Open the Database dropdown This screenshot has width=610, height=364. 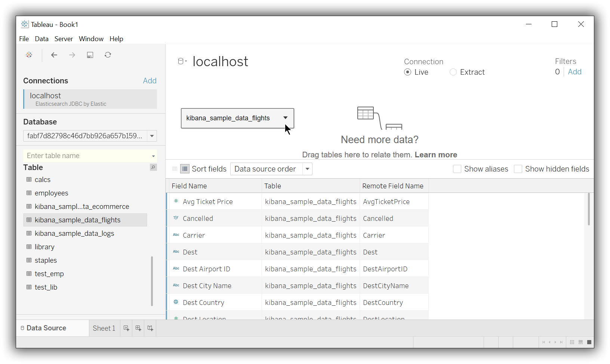[x=152, y=136]
